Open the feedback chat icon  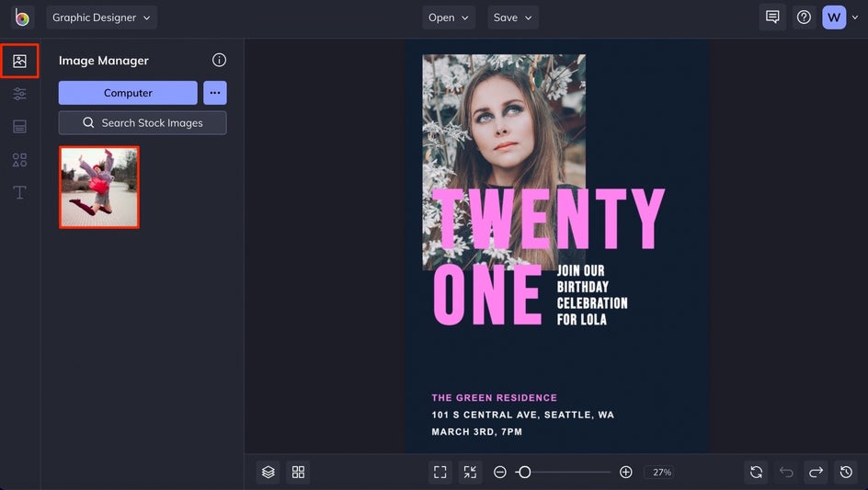pyautogui.click(x=772, y=17)
